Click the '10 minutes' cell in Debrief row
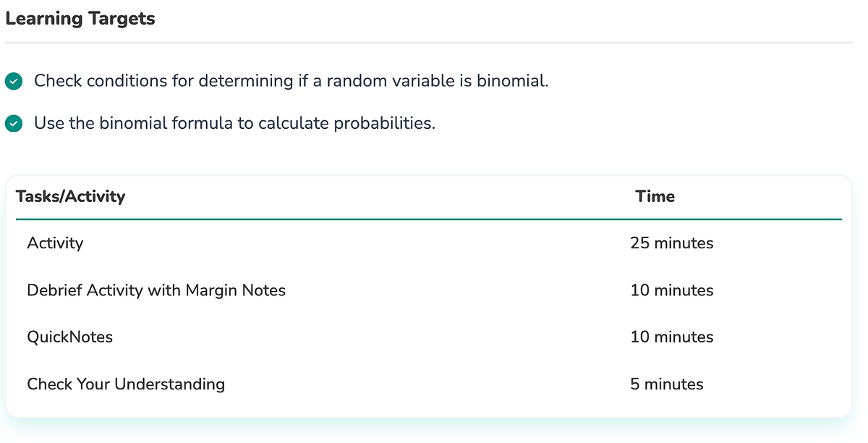 click(671, 290)
